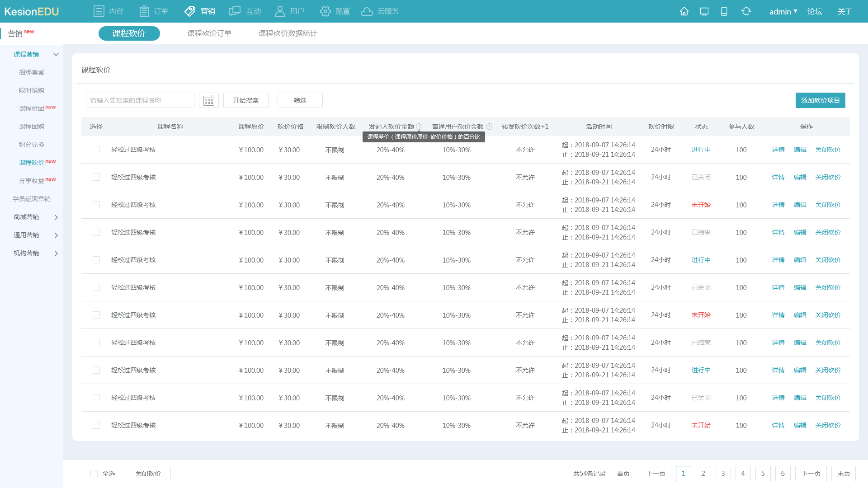The height and width of the screenshot is (488, 868).
Task: Tick the third row's selection checkbox
Action: [x=96, y=205]
